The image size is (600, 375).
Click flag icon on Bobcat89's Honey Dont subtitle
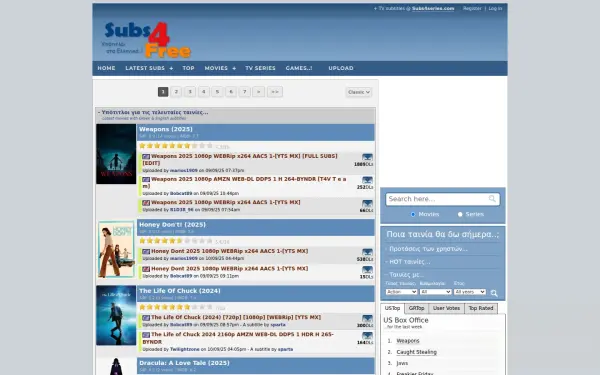coord(146,269)
